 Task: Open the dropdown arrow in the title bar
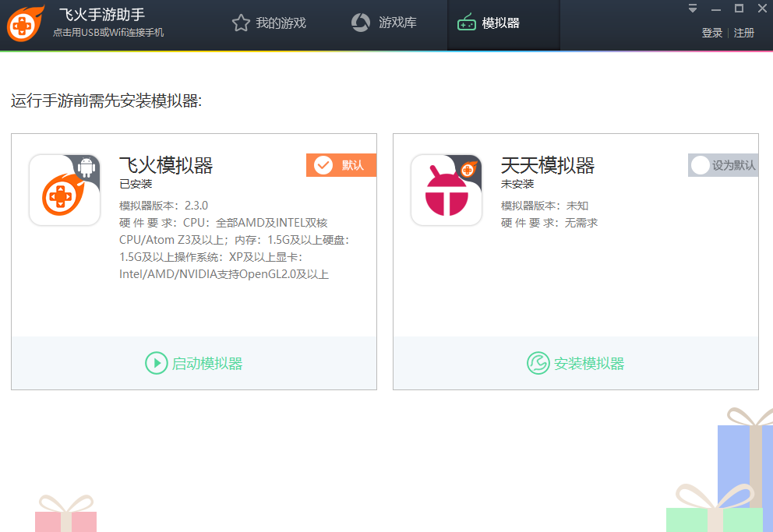[691, 9]
